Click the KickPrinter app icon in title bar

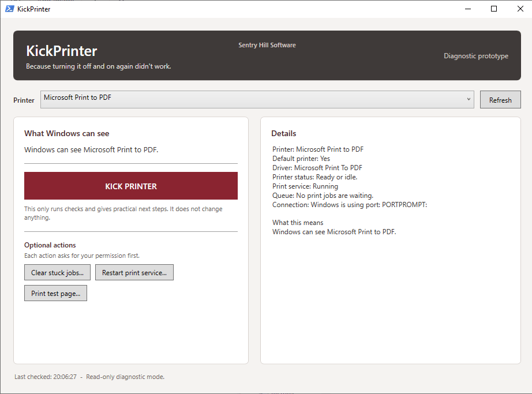[9, 9]
